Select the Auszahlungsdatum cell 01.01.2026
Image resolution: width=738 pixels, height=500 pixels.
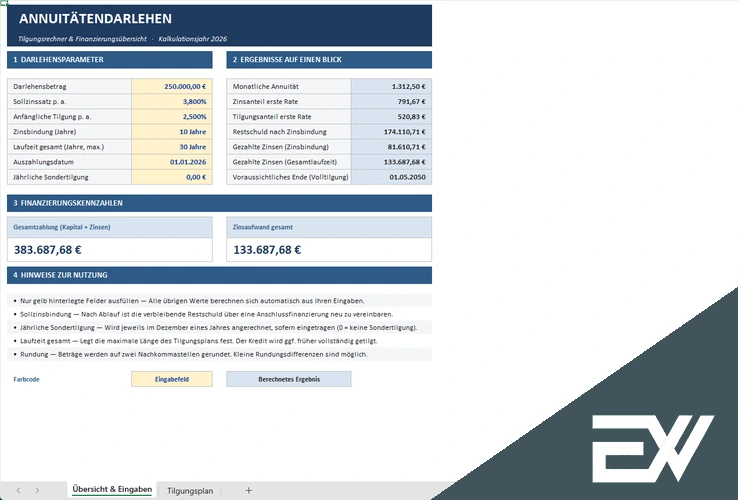[172, 161]
